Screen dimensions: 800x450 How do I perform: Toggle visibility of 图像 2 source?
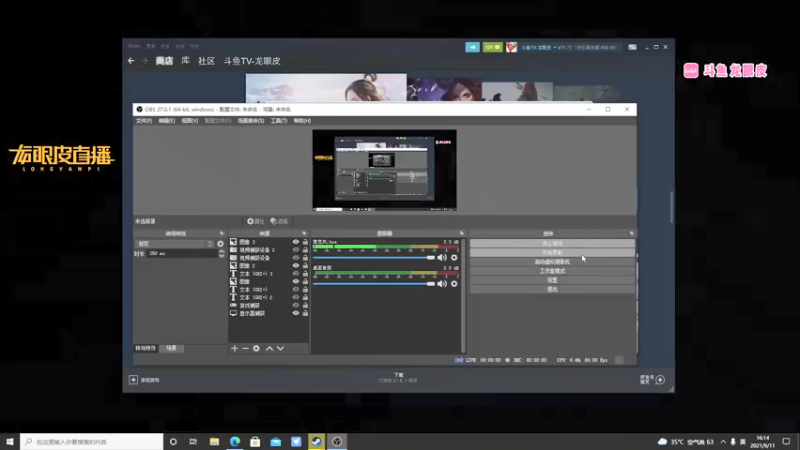(296, 266)
